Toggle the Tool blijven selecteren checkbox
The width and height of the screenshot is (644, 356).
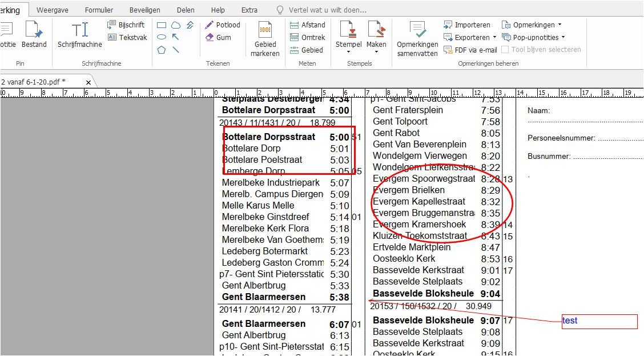[505, 50]
